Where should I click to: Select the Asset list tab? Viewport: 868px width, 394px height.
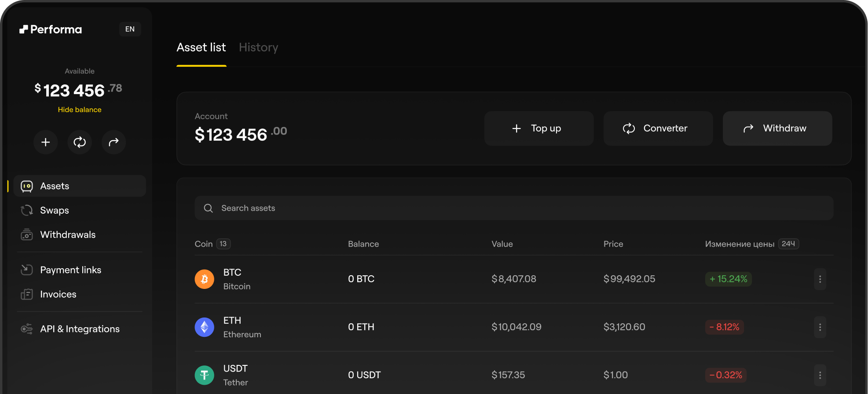click(x=201, y=47)
